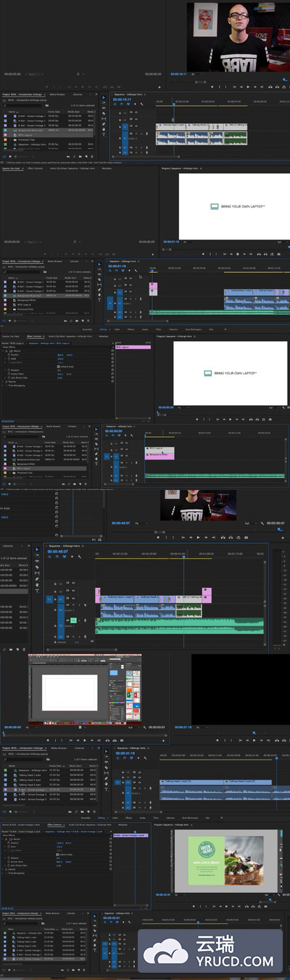Screen dimensions: 290x980
Task: Click Export Frame camera in the 00:00:48:07 monitor
Action: (246, 537)
